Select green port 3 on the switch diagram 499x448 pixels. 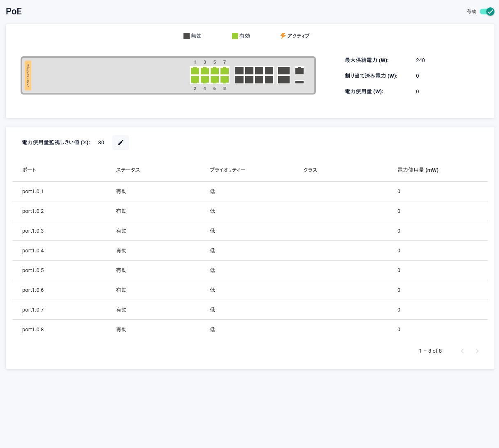coord(205,71)
